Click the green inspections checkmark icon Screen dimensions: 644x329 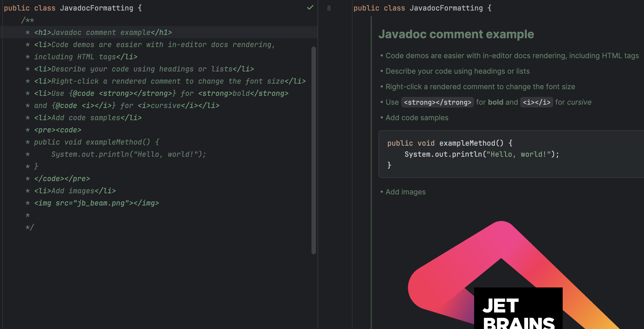pyautogui.click(x=310, y=8)
